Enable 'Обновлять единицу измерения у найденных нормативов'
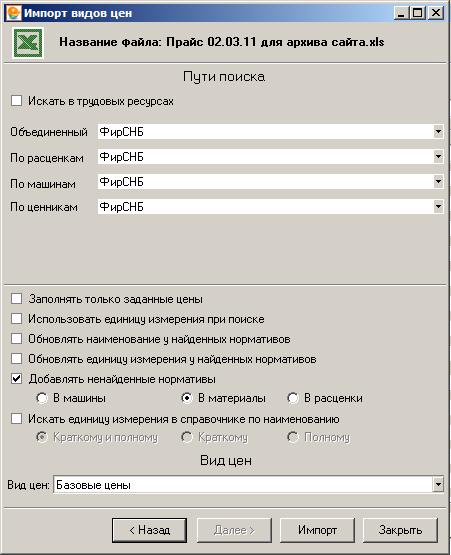Image resolution: width=451 pixels, height=555 pixels. (x=16, y=359)
